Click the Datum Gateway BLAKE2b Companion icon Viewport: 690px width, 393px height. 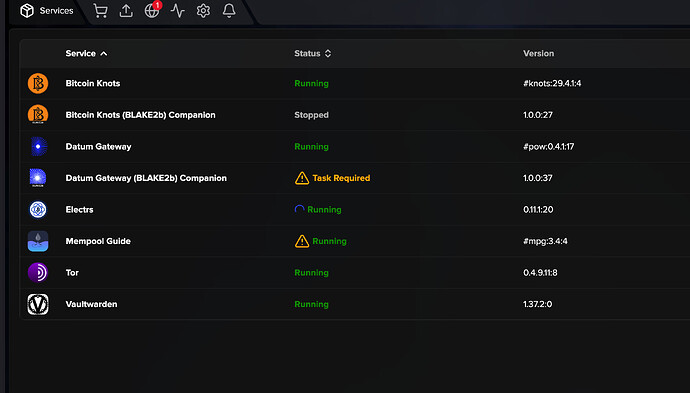[38, 178]
